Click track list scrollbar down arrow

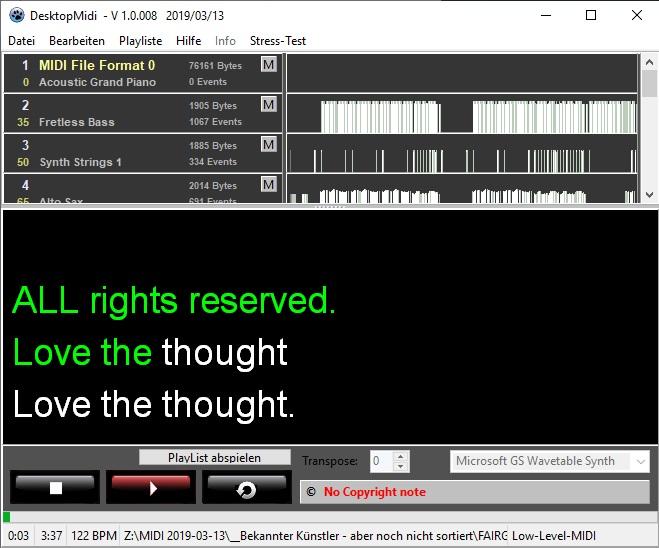click(x=649, y=195)
